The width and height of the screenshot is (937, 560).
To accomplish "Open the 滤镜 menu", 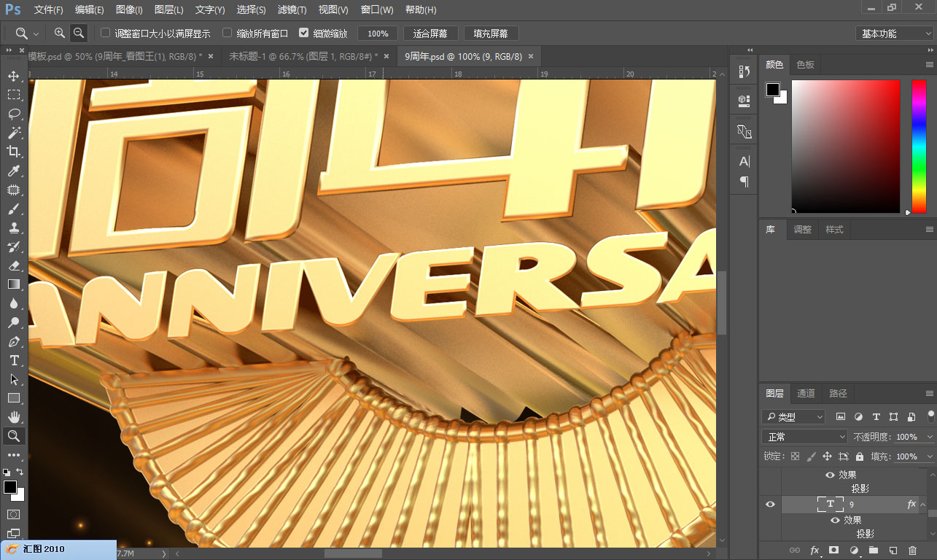I will (x=292, y=10).
